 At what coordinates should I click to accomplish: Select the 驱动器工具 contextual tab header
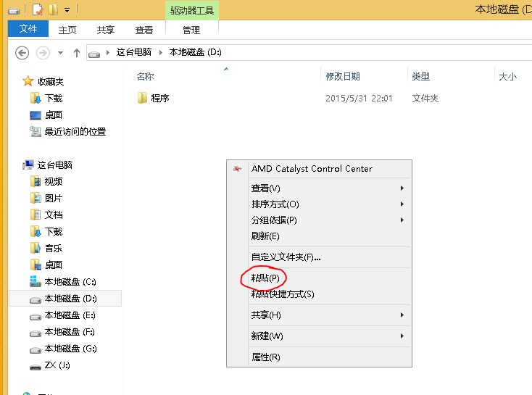tap(192, 11)
